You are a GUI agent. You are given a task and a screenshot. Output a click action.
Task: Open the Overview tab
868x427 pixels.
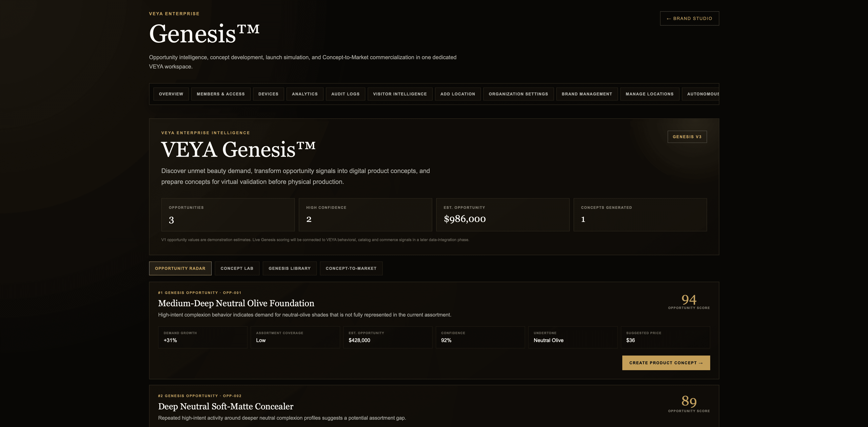coord(171,94)
